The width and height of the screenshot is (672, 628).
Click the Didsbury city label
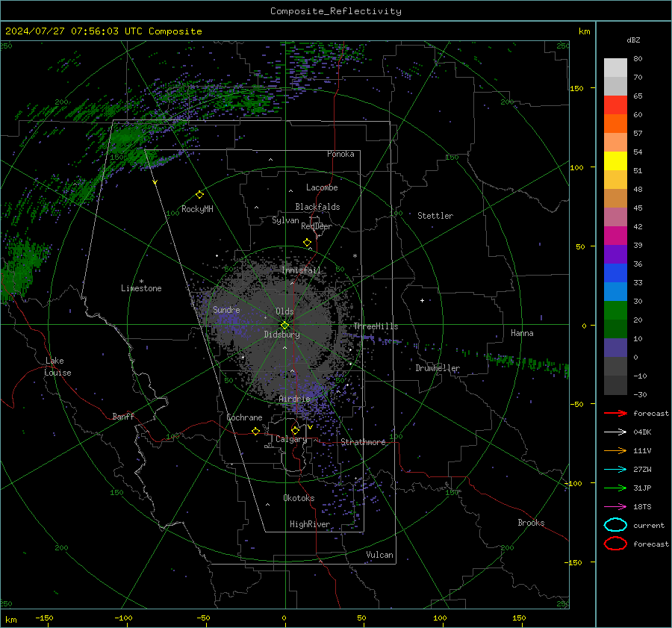point(282,335)
